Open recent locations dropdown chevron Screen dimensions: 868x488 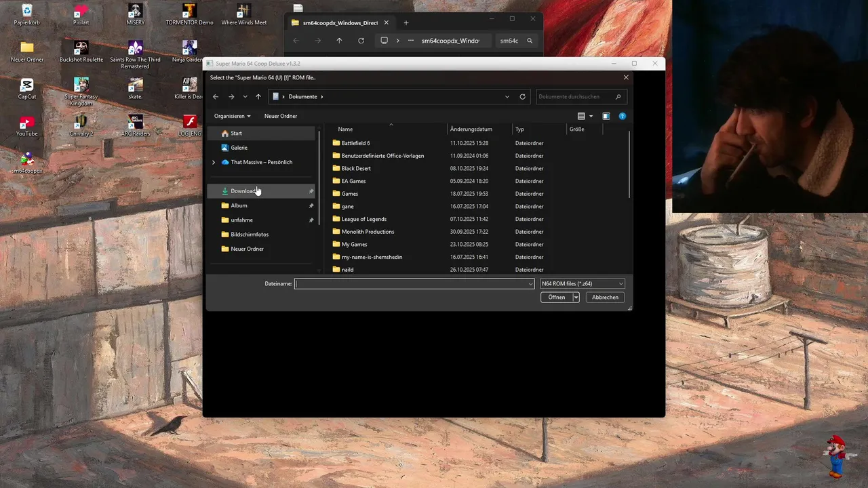[245, 97]
